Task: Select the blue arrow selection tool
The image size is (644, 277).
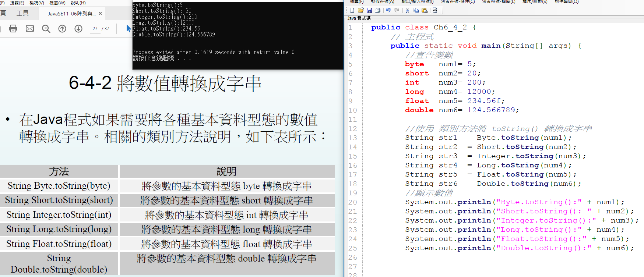Action: pos(128,28)
